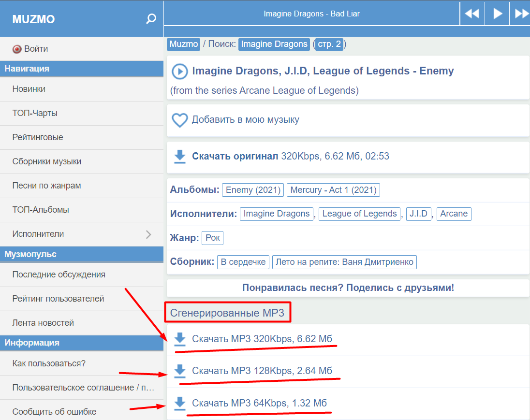Click download icon for MP3 64Kbps

pyautogui.click(x=180, y=403)
